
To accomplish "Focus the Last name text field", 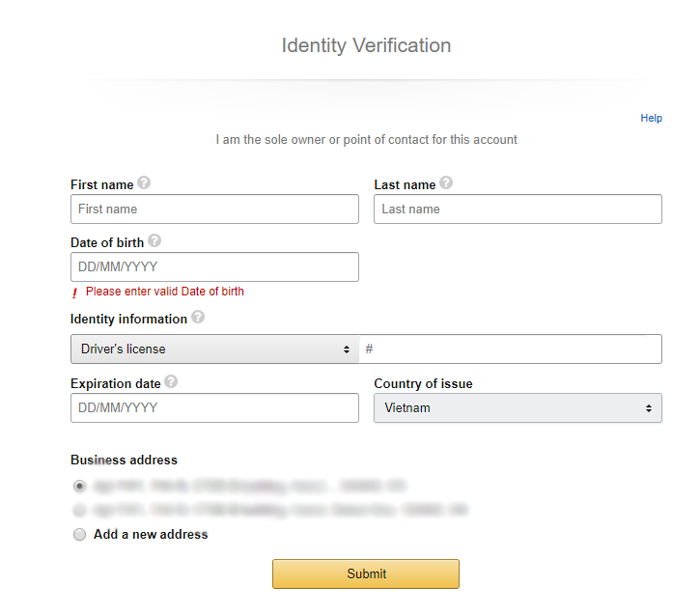I will (x=518, y=209).
